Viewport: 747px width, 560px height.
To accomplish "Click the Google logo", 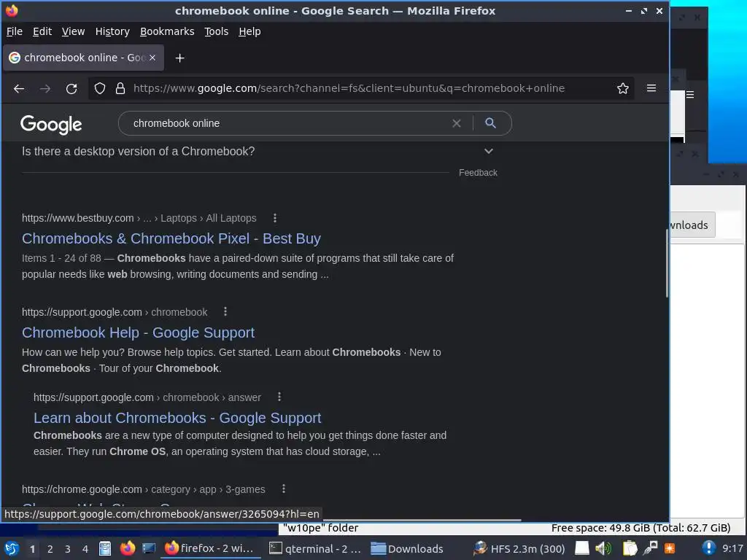I will (51, 124).
